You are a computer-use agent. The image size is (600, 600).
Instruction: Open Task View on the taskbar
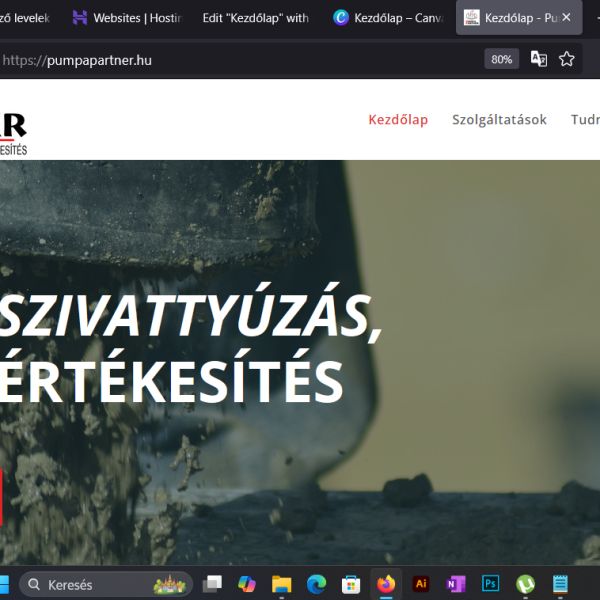point(212,584)
